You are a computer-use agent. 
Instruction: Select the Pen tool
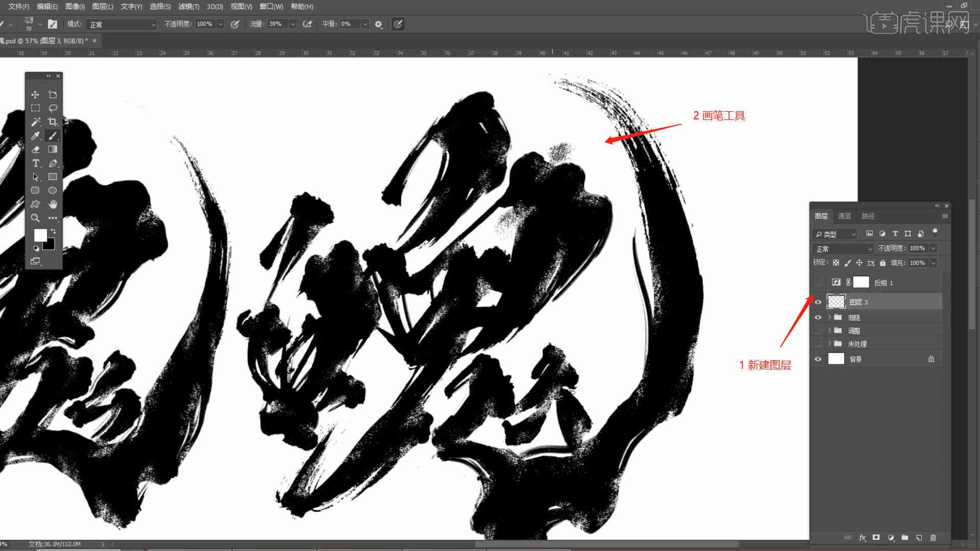[53, 163]
